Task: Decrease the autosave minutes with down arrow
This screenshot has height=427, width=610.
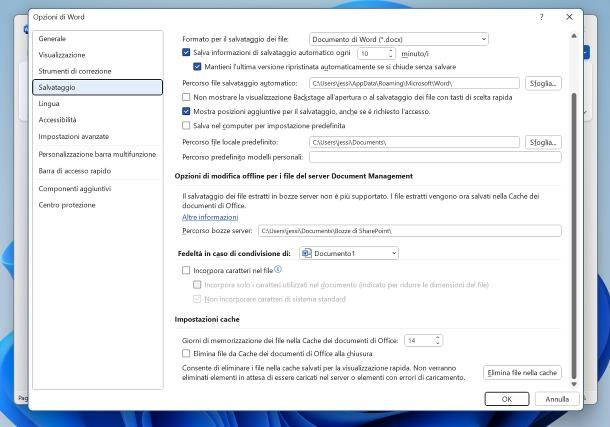Action: [x=391, y=56]
